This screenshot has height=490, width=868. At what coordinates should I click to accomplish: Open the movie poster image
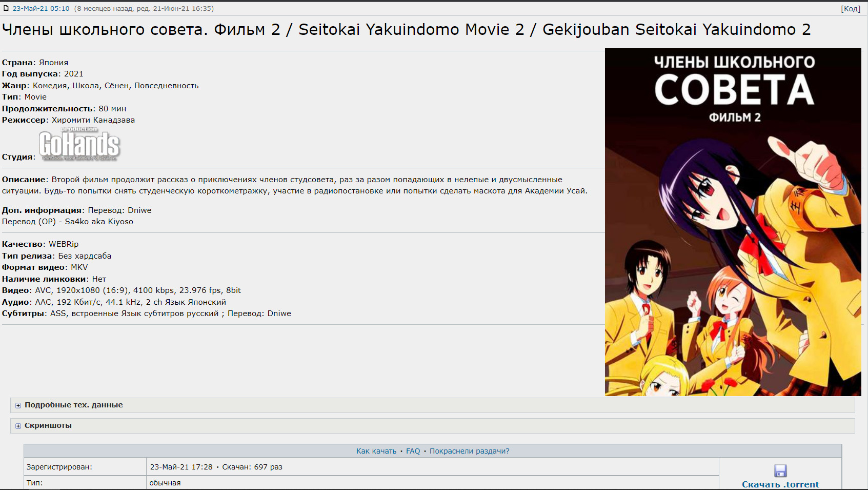[733, 222]
